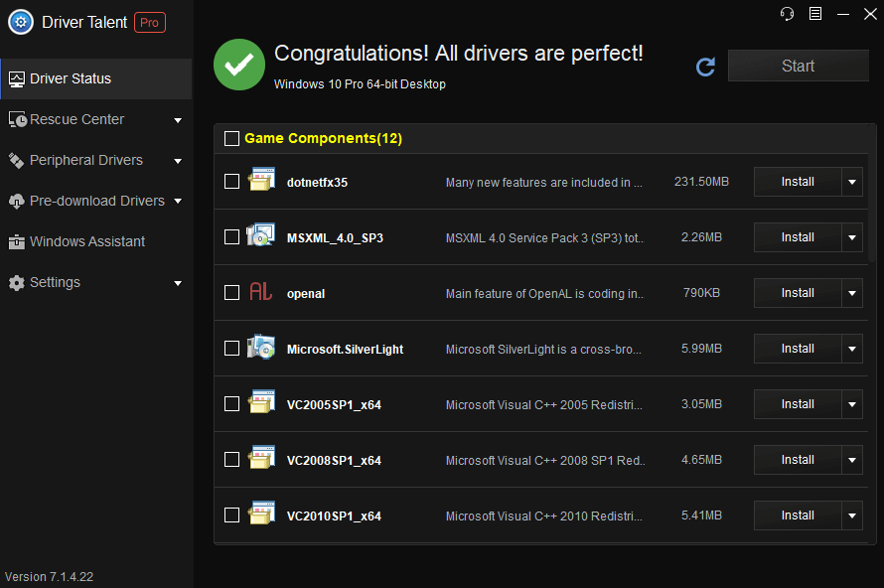Open the Install dropdown for dotnetfx35

point(852,182)
